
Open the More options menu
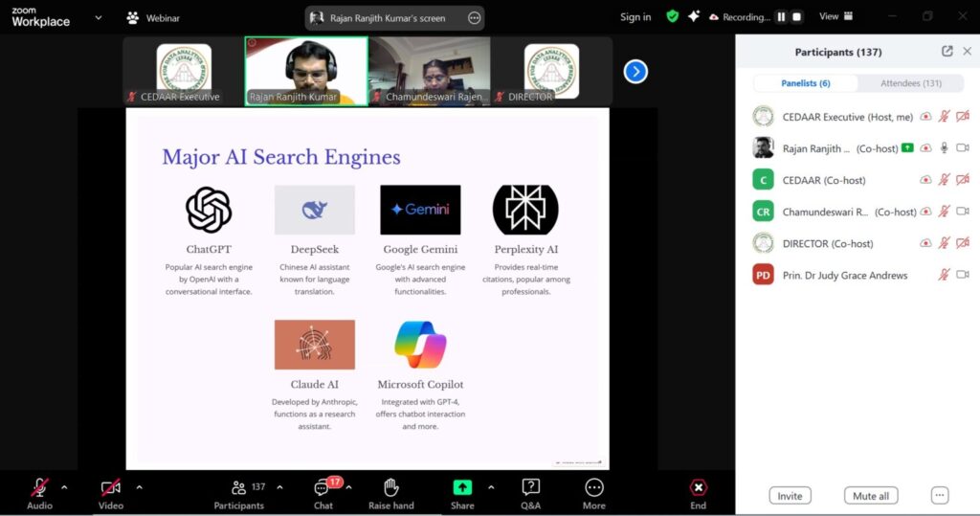click(594, 489)
